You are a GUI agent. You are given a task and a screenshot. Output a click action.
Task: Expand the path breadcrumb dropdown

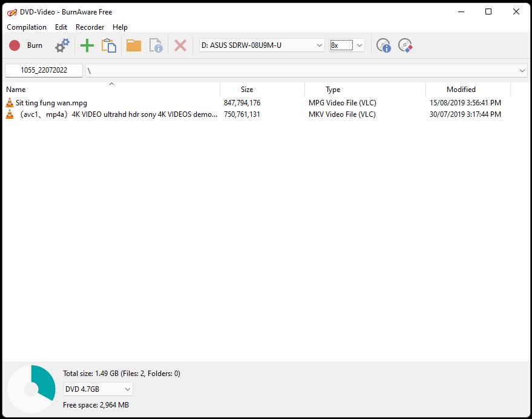point(522,70)
